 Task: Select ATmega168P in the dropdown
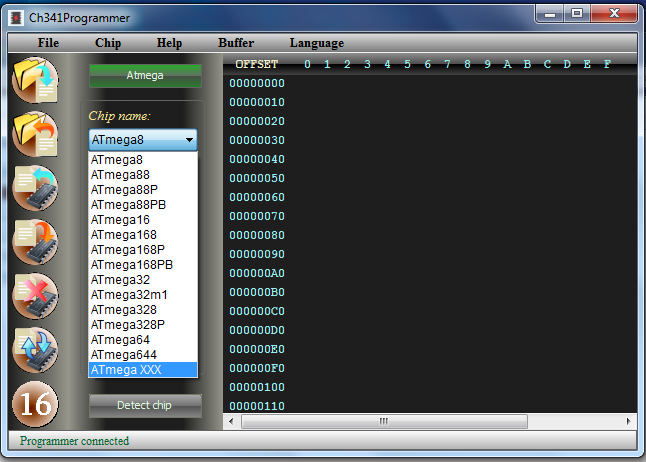coord(143,250)
